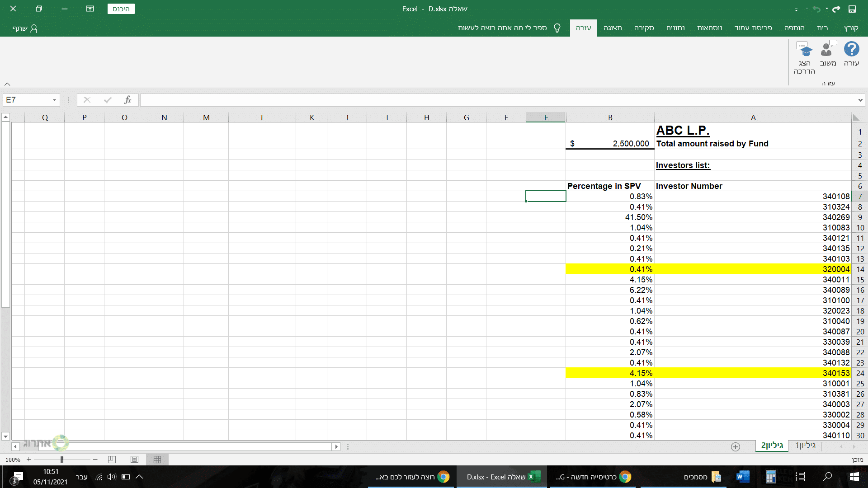Click the Share (שתף) button

pyautogui.click(x=25, y=28)
